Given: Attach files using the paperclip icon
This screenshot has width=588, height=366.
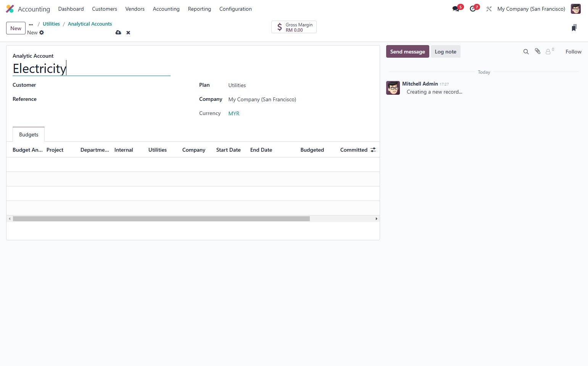Looking at the screenshot, I should pos(537,51).
